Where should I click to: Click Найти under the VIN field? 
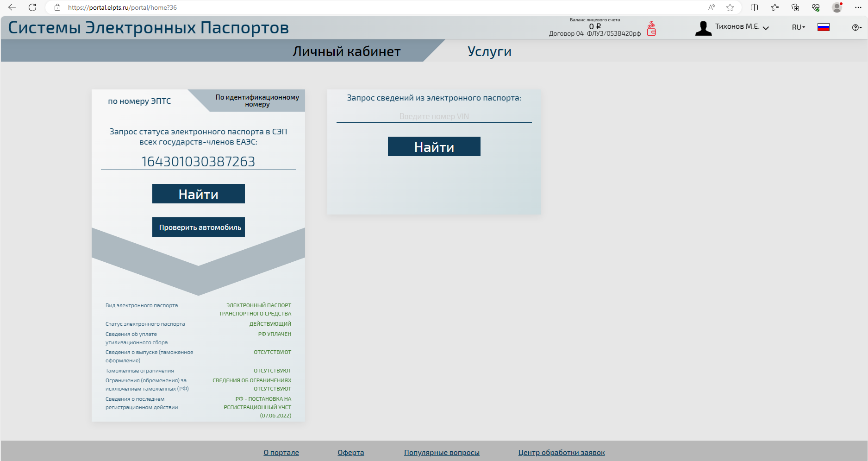click(x=434, y=146)
